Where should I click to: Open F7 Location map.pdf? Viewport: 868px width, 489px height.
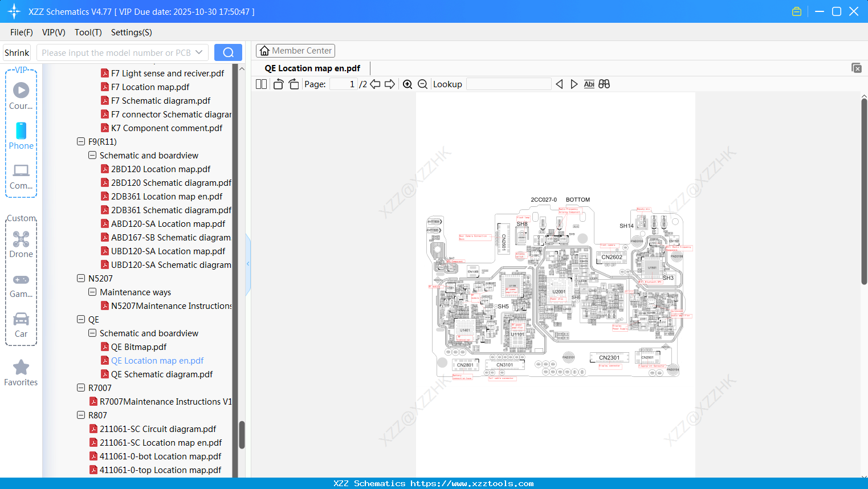point(145,87)
